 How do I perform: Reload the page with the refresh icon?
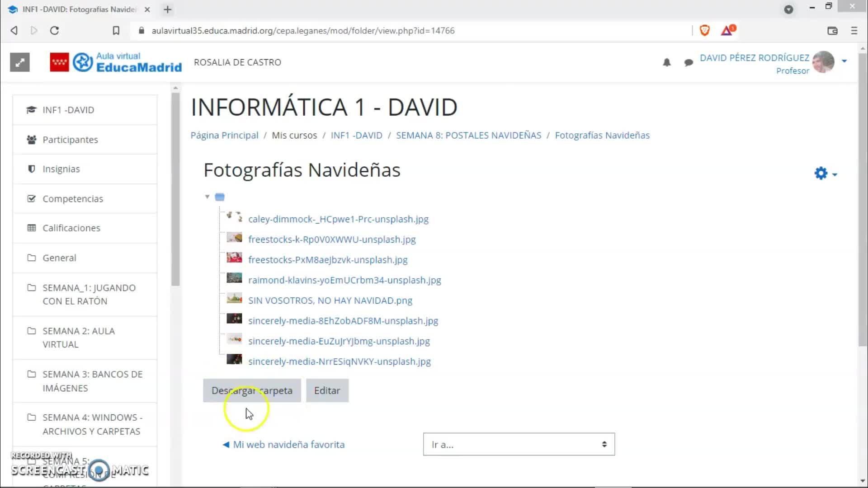coord(55,30)
